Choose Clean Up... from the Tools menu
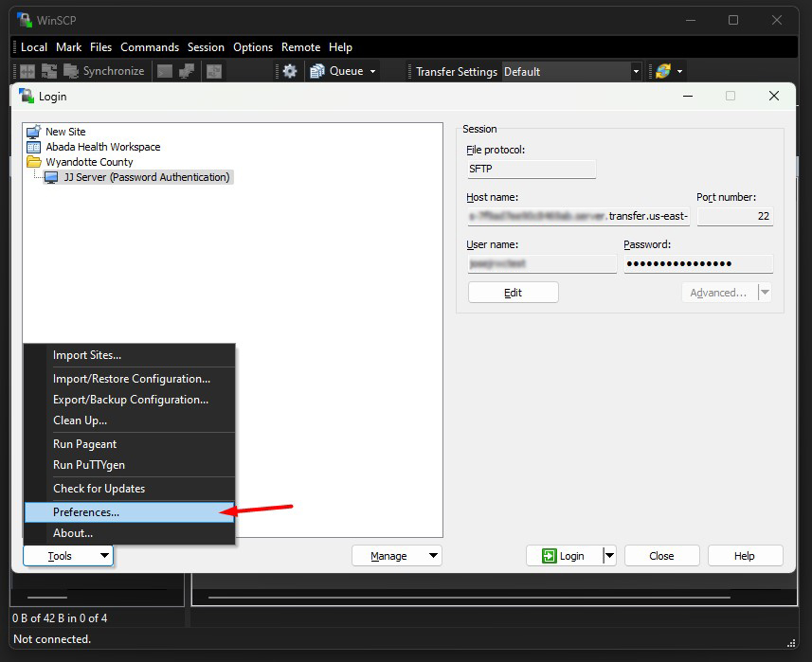The width and height of the screenshot is (812, 662). 130,420
